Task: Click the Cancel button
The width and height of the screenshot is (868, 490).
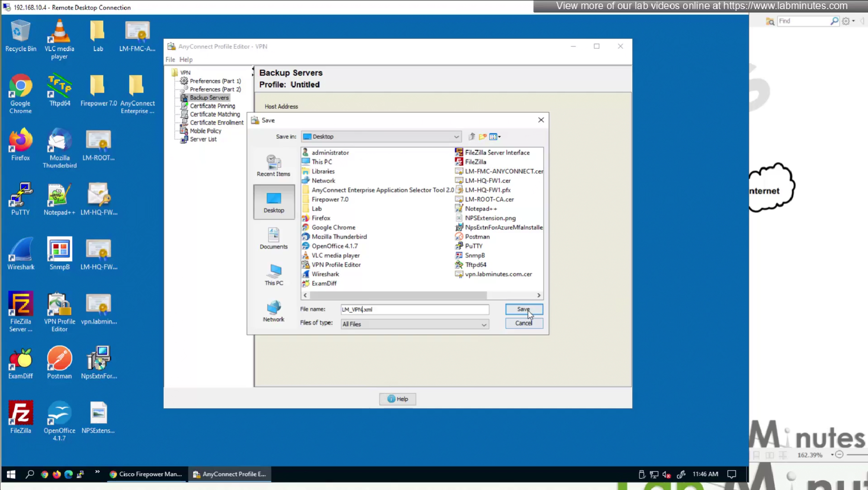Action: [524, 323]
